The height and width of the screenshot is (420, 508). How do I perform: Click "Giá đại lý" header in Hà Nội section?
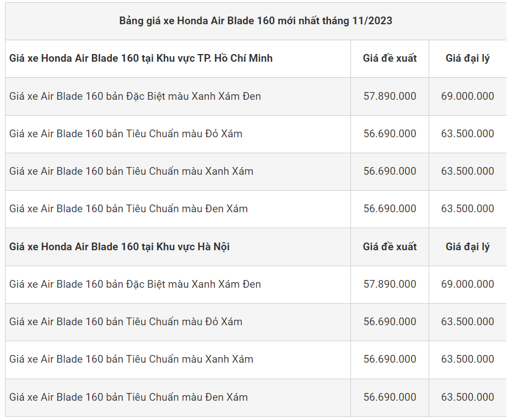[x=467, y=247]
